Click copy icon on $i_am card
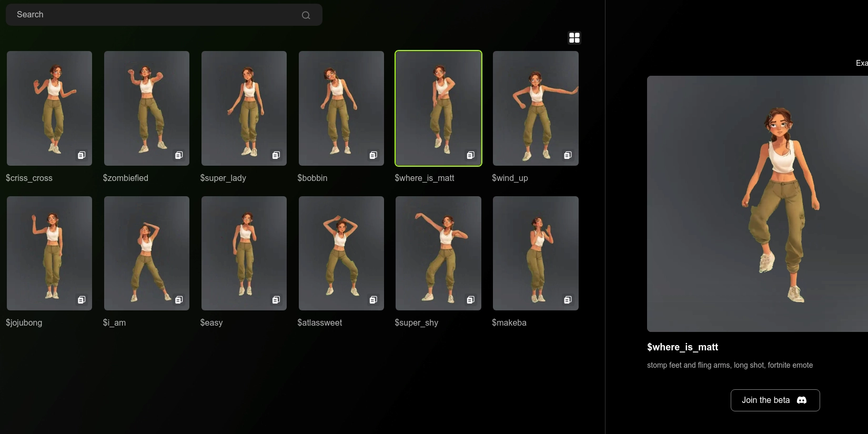The width and height of the screenshot is (868, 434). click(179, 300)
